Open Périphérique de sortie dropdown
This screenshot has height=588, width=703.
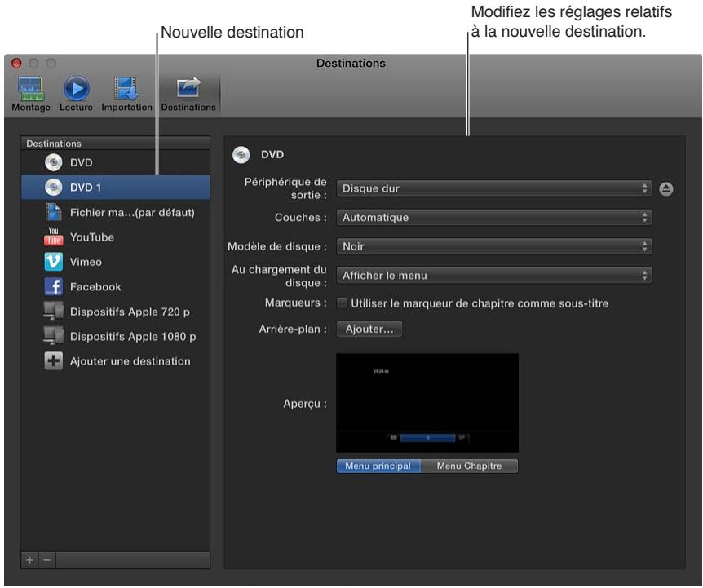click(494, 188)
